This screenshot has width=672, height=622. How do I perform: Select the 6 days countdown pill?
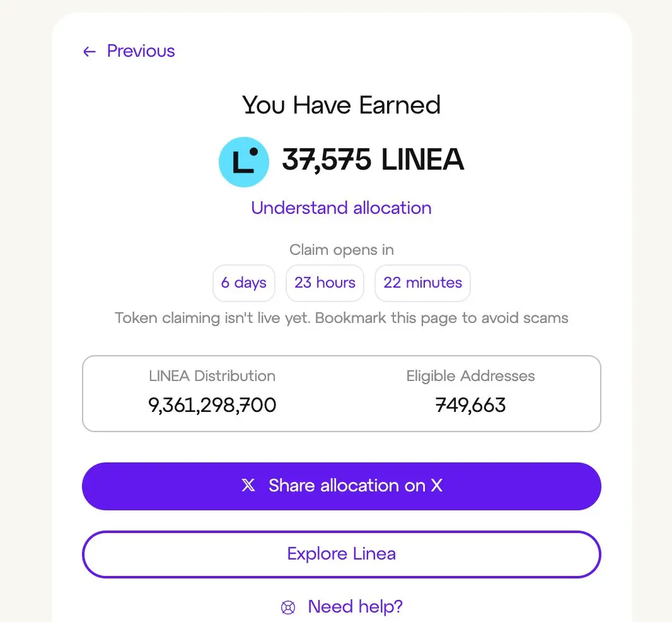tap(244, 283)
